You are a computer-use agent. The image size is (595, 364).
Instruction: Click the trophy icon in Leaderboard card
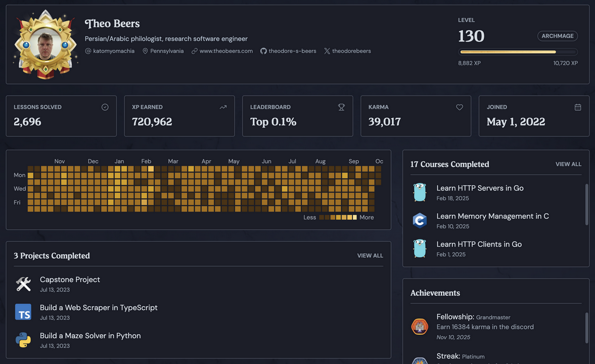[x=342, y=107]
